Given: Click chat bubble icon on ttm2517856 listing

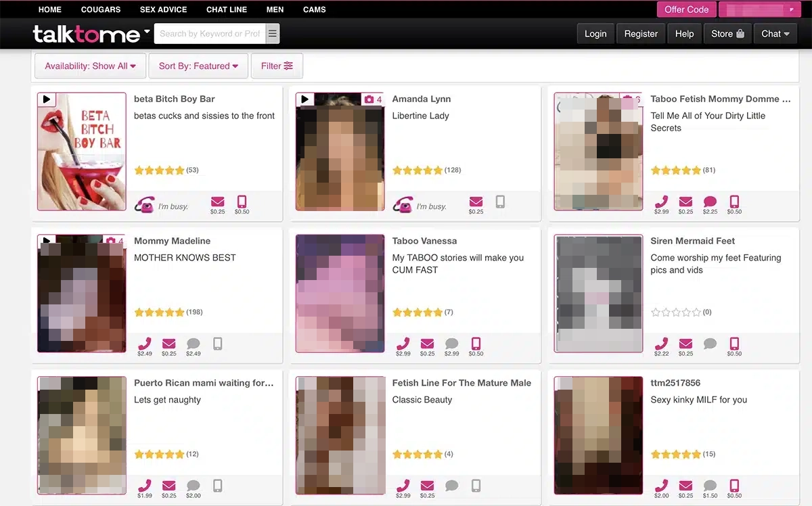Looking at the screenshot, I should click(710, 486).
